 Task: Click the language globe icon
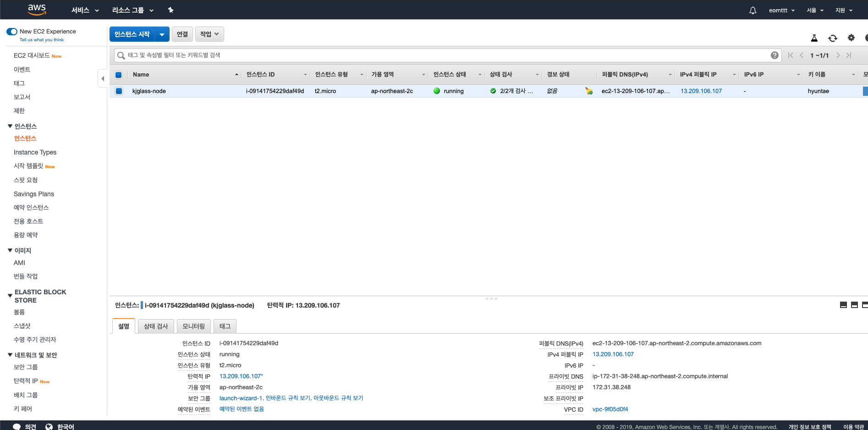click(x=49, y=426)
